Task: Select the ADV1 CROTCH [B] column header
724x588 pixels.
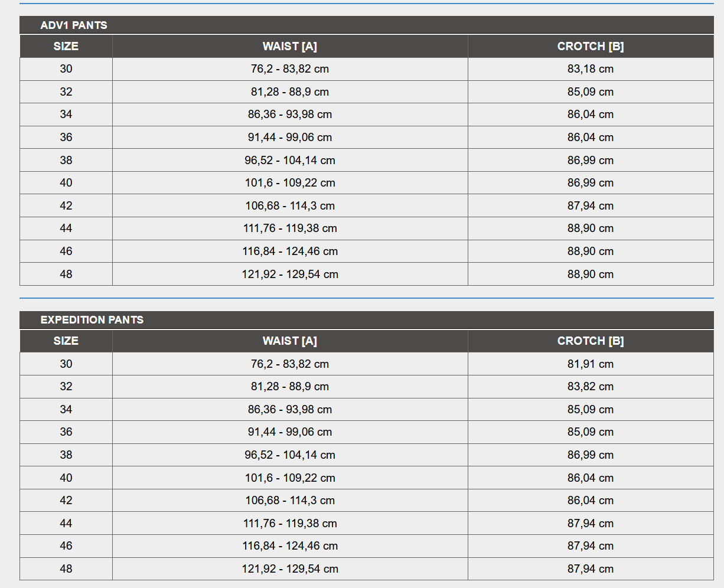Action: tap(591, 46)
